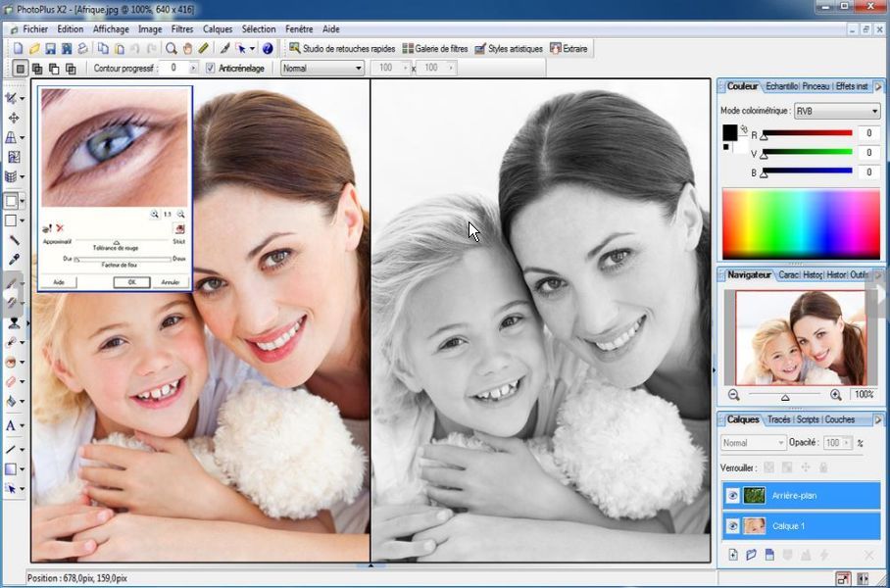
Task: Open the layer blend mode dropdown
Action: click(x=753, y=443)
